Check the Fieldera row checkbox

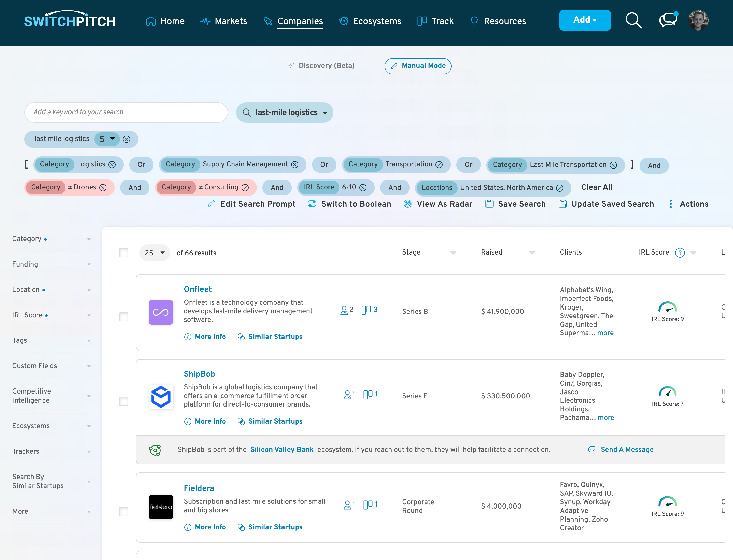point(124,512)
